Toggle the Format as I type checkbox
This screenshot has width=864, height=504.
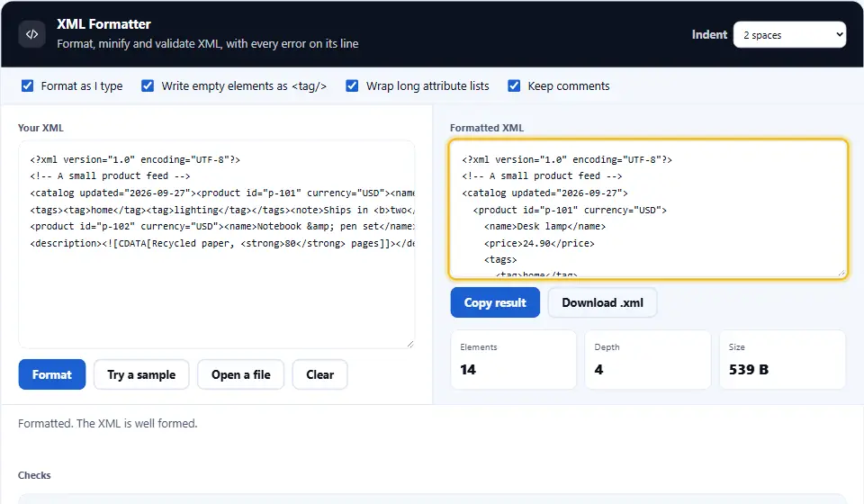click(28, 85)
